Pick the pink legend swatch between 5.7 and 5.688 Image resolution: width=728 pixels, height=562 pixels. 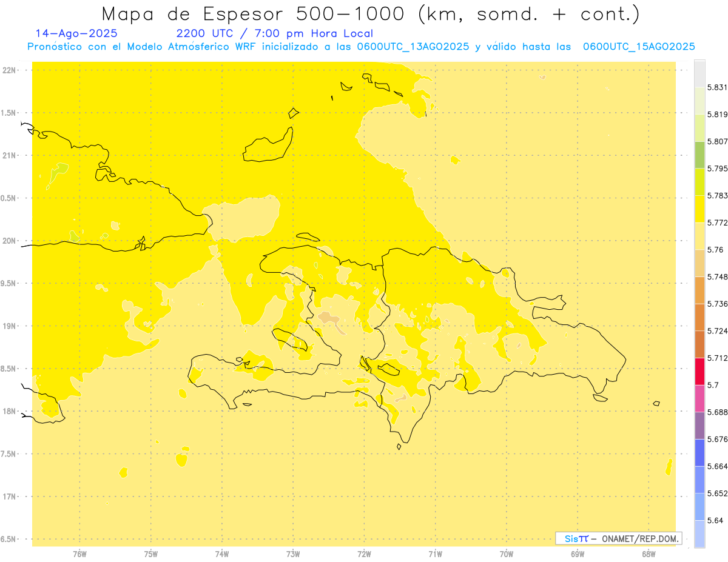coord(699,398)
